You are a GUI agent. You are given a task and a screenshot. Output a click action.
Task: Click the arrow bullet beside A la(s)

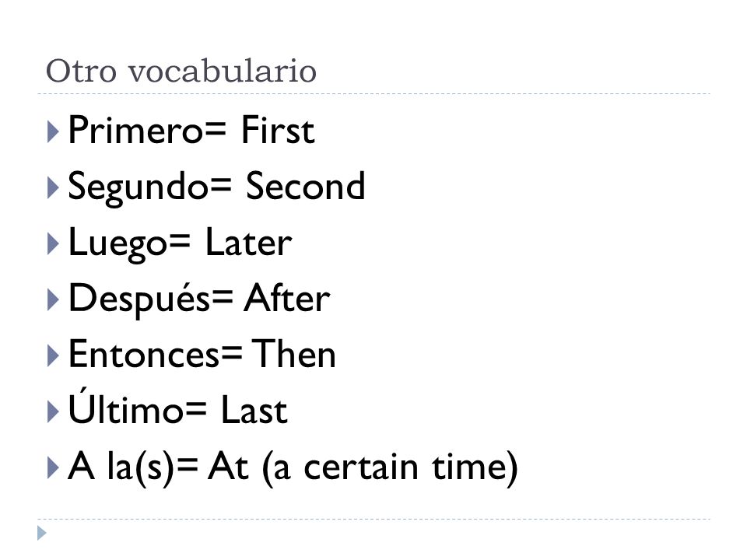click(x=53, y=467)
